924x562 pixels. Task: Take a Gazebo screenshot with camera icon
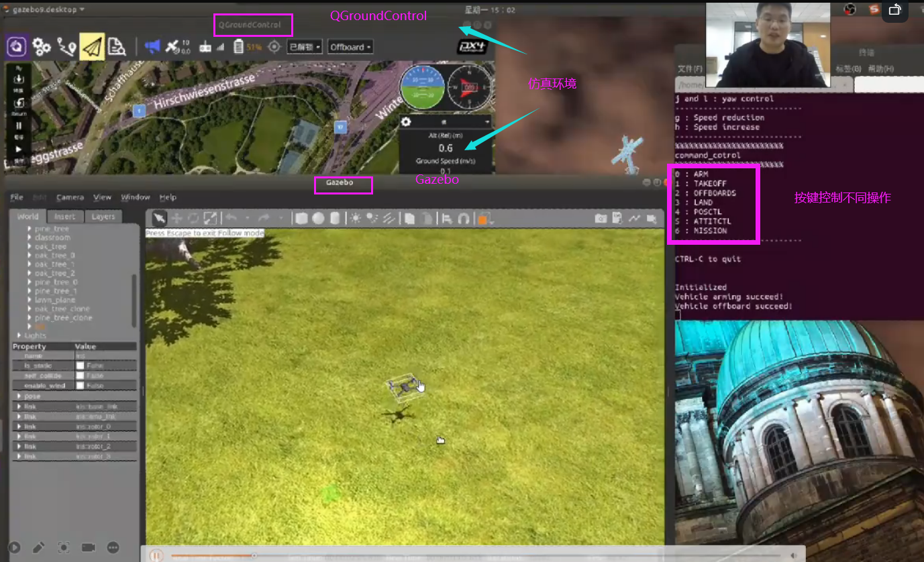tap(601, 218)
